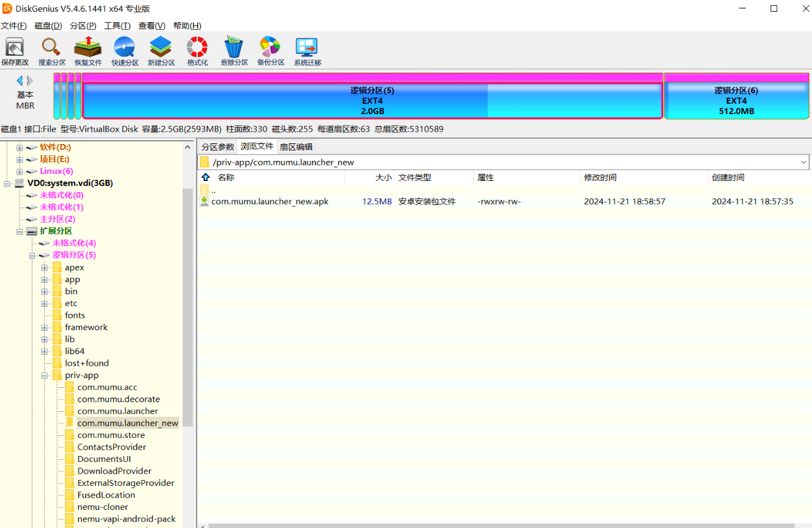This screenshot has width=812, height=528.
Task: Open the File (文件) menu
Action: (14, 26)
